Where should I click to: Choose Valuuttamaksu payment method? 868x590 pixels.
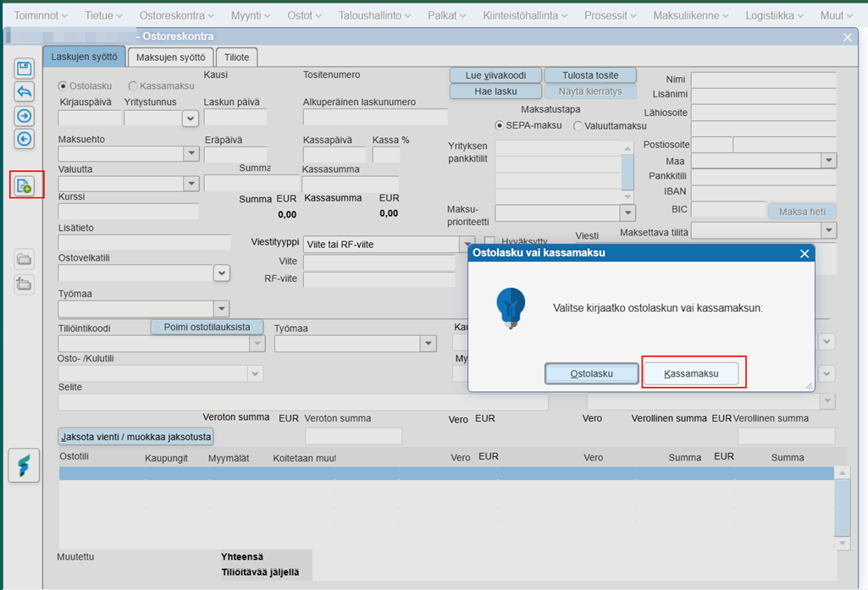tap(578, 126)
